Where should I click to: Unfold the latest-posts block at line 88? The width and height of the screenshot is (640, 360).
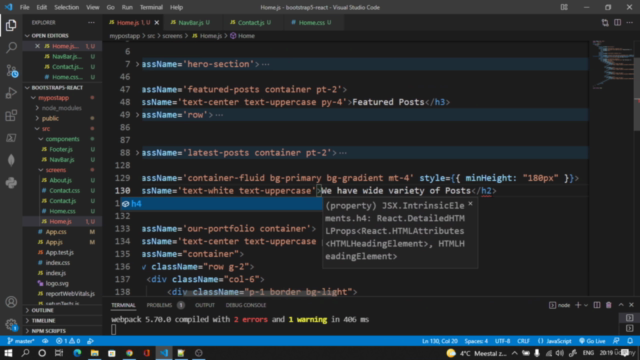(138, 153)
